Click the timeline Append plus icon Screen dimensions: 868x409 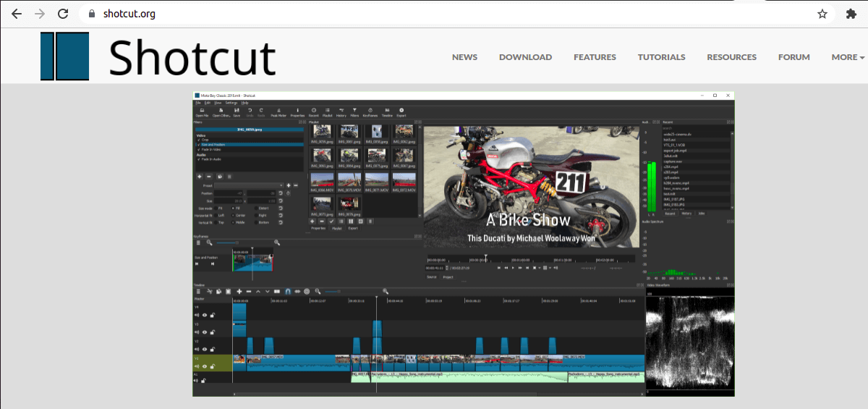click(x=239, y=291)
